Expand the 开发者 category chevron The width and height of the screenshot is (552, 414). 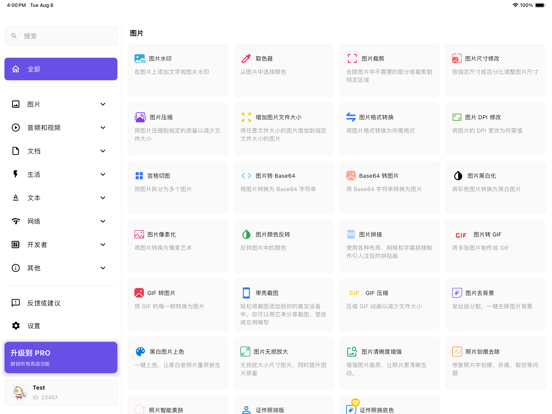tap(103, 245)
